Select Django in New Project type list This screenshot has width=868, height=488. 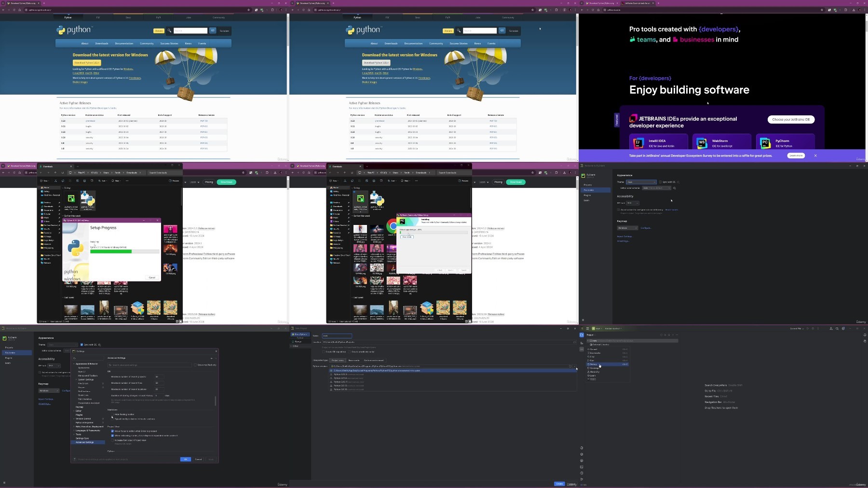coord(299,342)
